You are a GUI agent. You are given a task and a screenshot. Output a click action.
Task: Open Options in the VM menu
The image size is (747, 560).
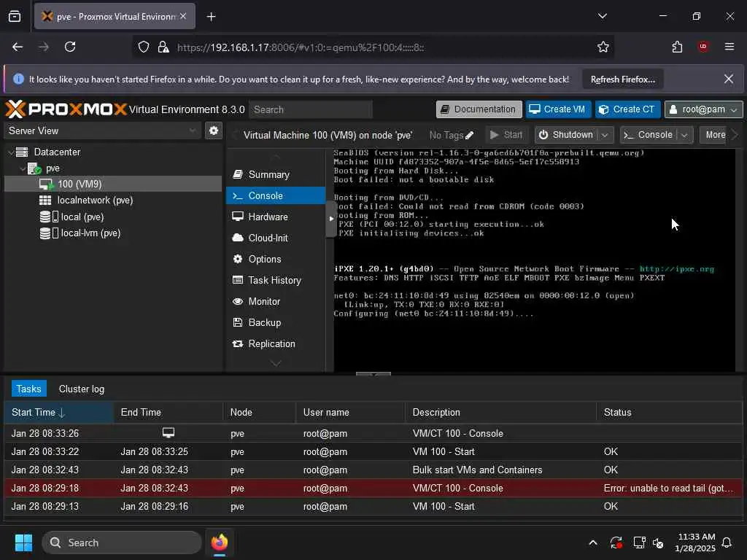click(x=275, y=259)
